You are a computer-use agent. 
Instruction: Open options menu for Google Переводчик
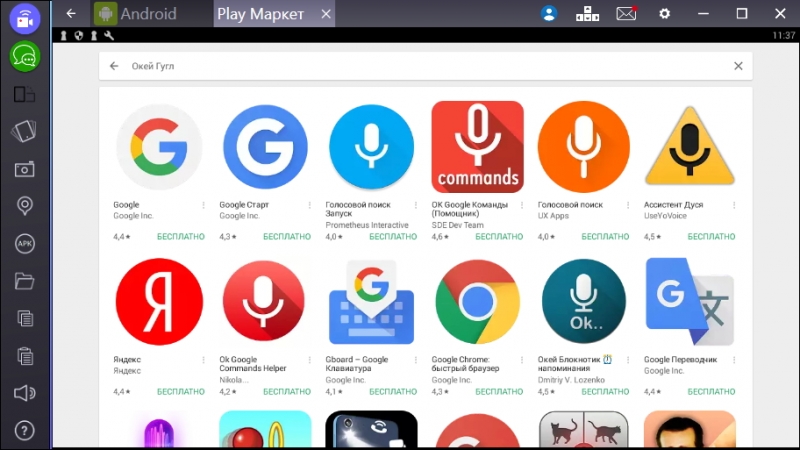click(734, 360)
